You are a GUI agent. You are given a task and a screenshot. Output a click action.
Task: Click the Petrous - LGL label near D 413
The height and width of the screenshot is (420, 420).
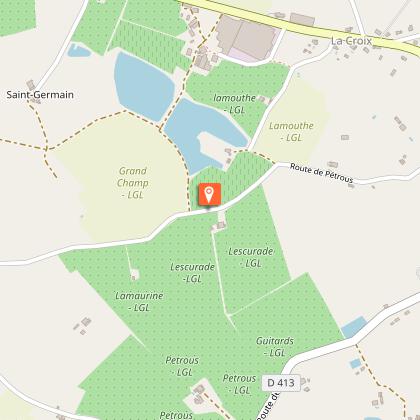coord(239,384)
